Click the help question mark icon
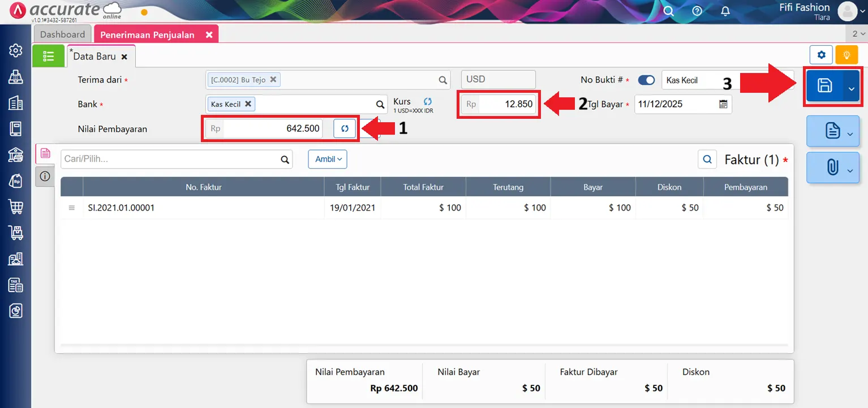Viewport: 868px width, 408px height. pos(697,11)
